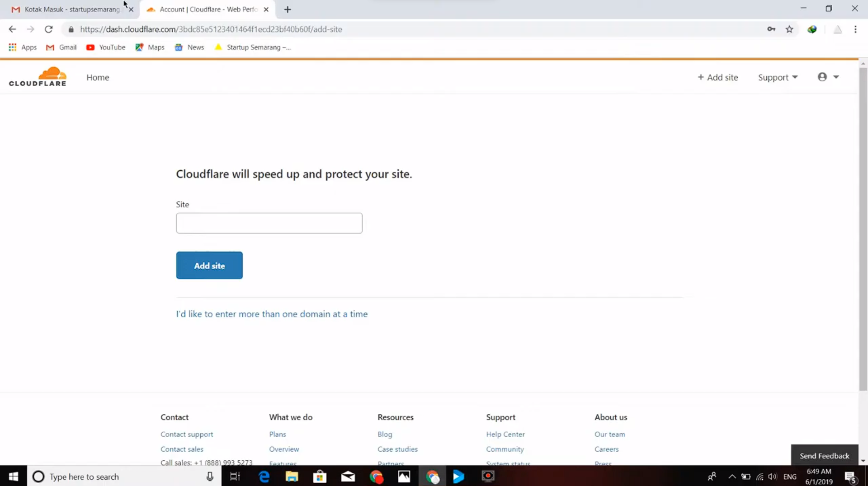The height and width of the screenshot is (486, 868).
Task: Open the Overview footer link
Action: click(284, 449)
